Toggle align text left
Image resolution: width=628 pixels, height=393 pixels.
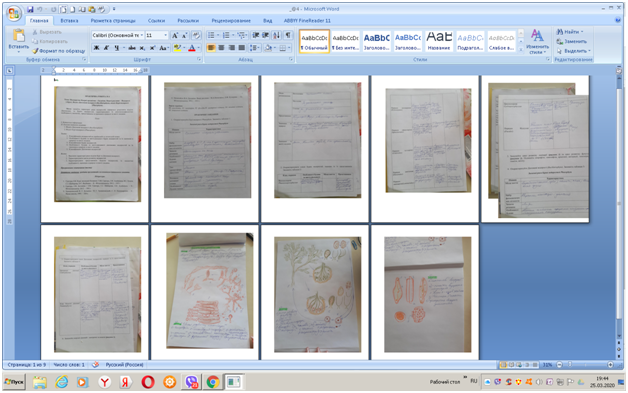pos(211,48)
